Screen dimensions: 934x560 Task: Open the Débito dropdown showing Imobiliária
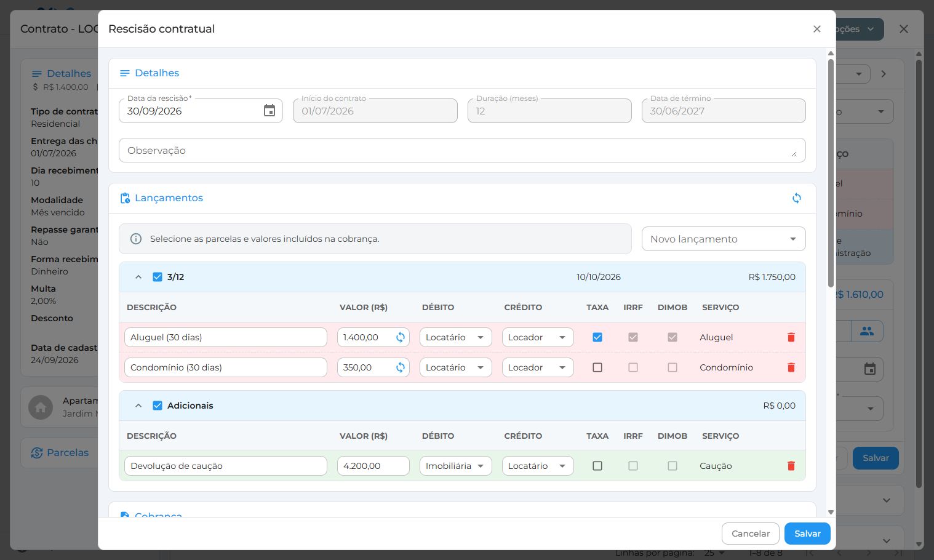(x=455, y=466)
